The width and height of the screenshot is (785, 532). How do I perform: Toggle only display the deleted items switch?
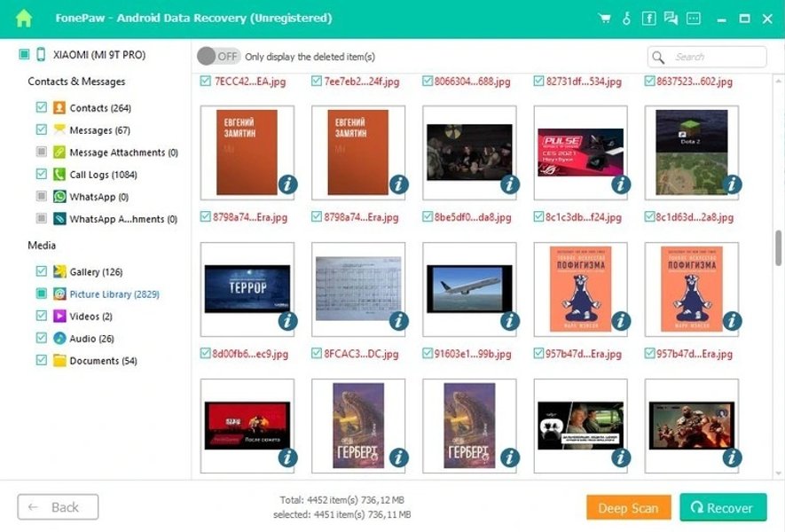tap(218, 56)
